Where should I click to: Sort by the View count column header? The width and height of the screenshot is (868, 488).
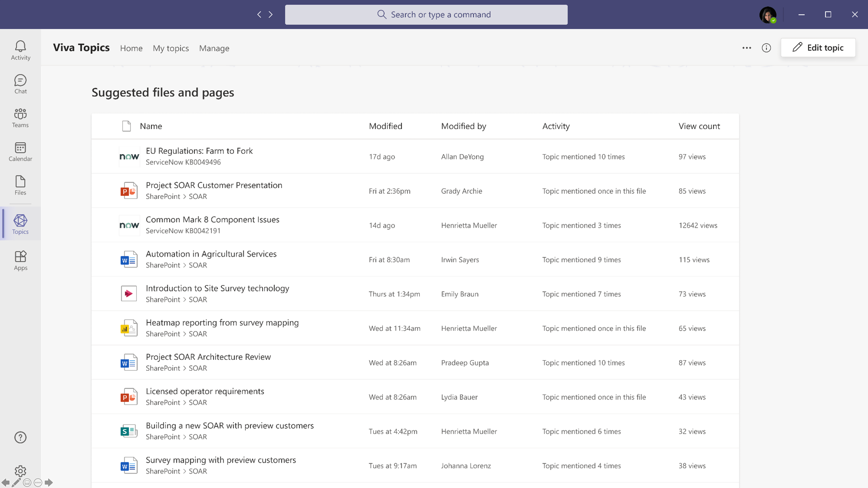pos(699,126)
